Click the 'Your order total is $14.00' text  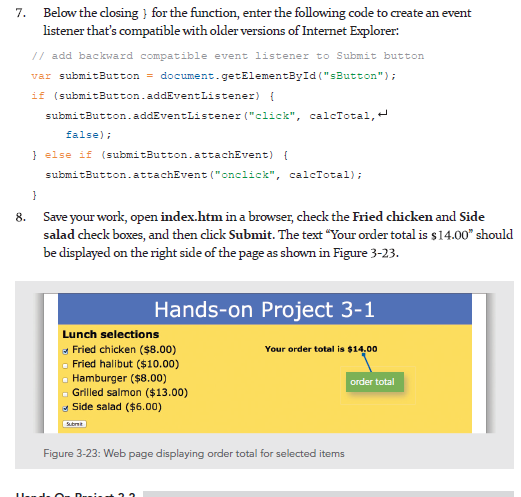tap(321, 349)
